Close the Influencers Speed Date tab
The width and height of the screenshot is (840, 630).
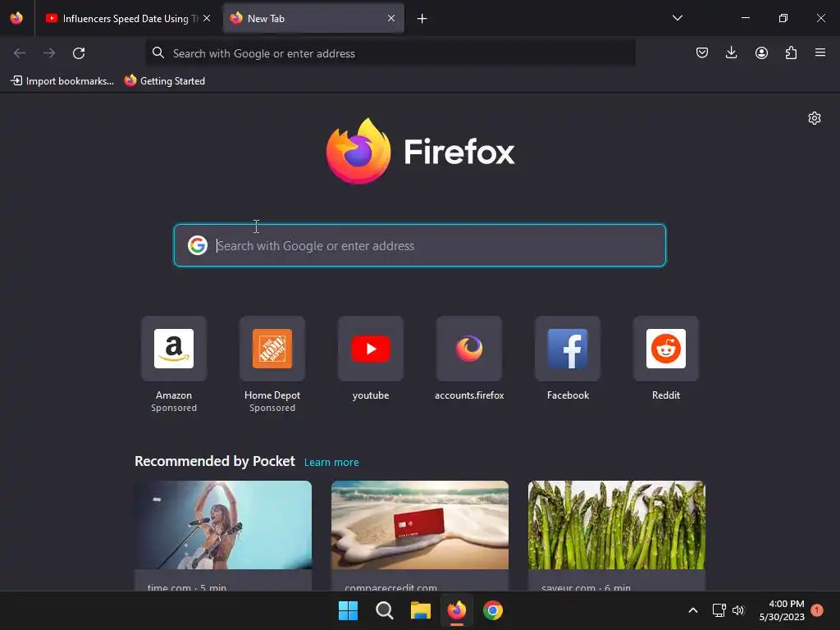pos(207,18)
